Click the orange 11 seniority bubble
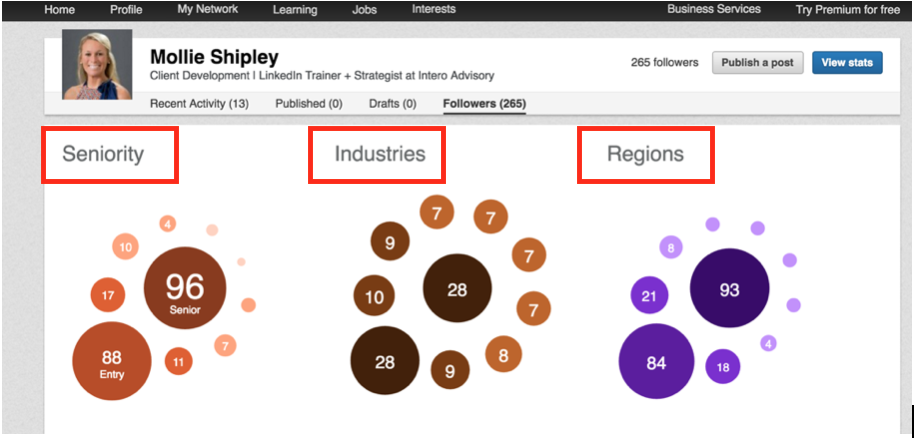 pyautogui.click(x=178, y=362)
